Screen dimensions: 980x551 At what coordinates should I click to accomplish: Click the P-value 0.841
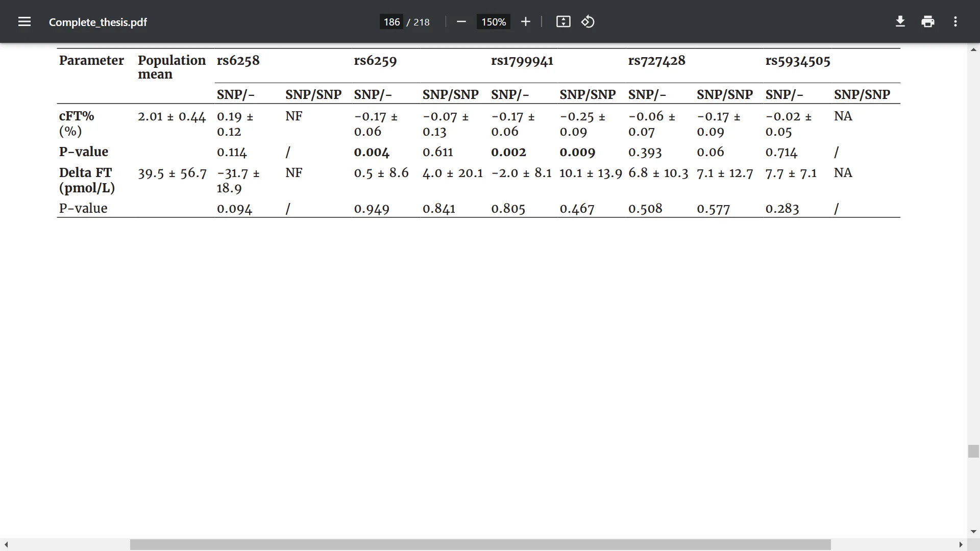tap(438, 209)
